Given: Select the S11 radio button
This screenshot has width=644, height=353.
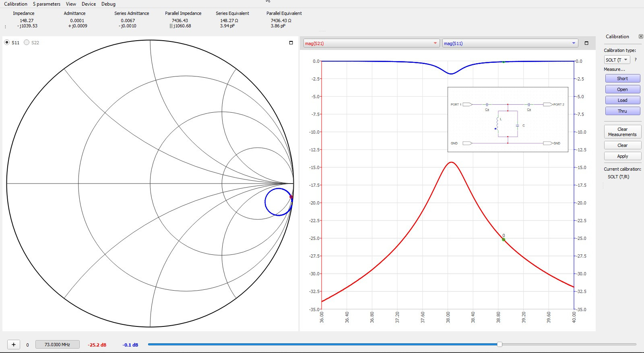Looking at the screenshot, I should 7,42.
